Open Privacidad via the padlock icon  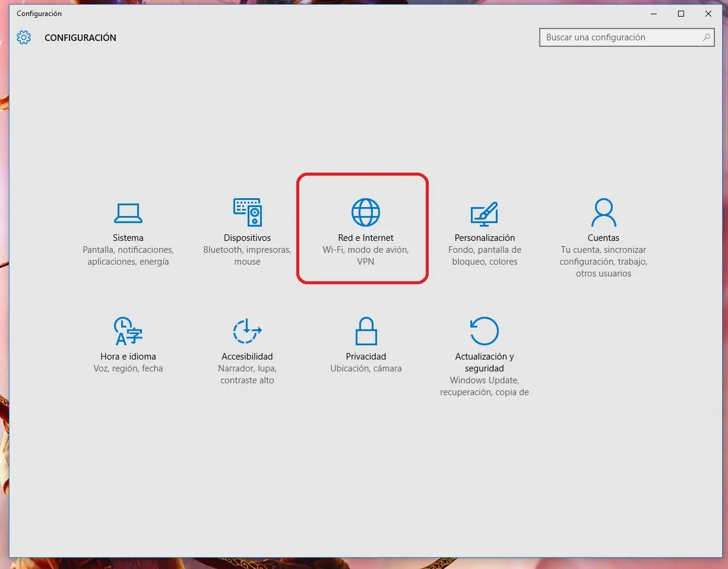(x=366, y=331)
